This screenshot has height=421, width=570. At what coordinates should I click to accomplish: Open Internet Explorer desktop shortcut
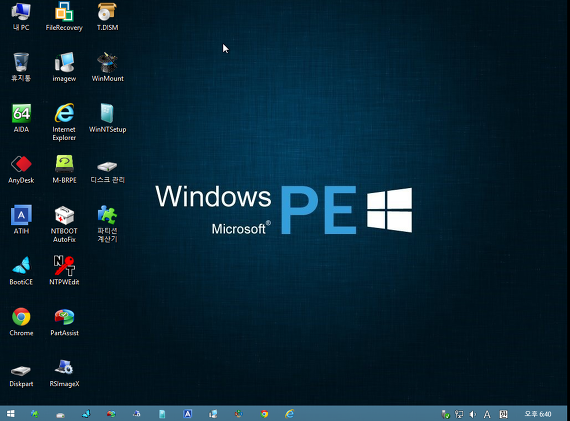pyautogui.click(x=64, y=122)
